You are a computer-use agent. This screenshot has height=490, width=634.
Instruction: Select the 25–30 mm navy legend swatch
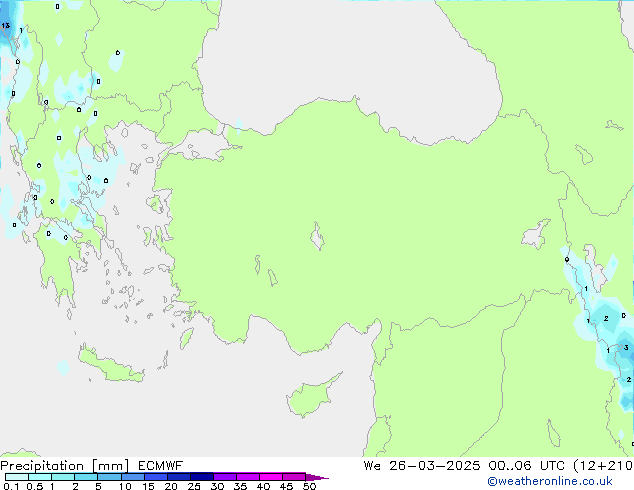click(x=202, y=477)
